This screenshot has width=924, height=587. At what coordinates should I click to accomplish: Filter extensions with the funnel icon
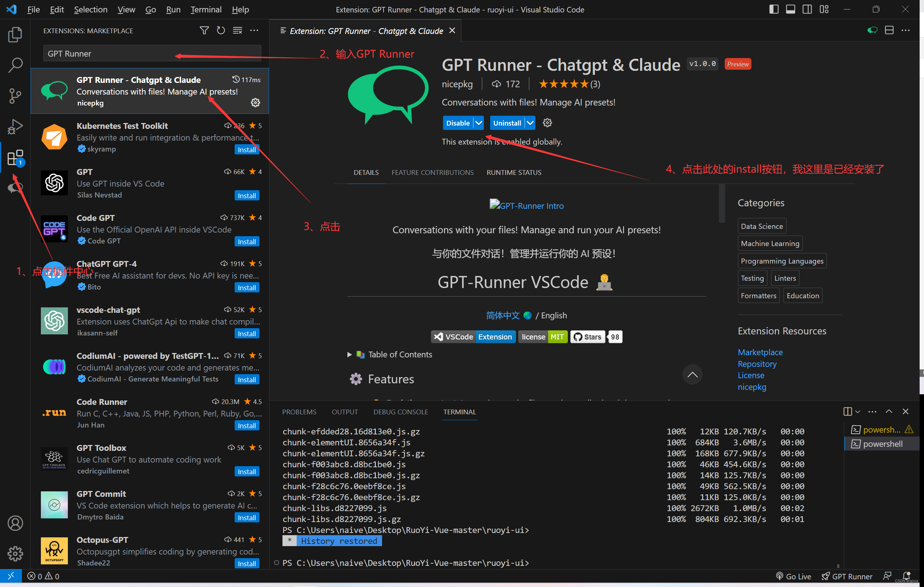(x=204, y=30)
